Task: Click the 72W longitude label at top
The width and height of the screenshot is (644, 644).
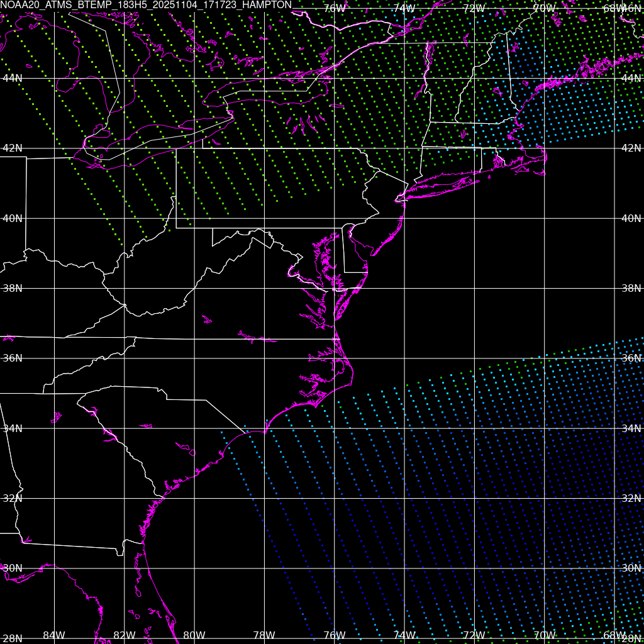Action: (x=474, y=8)
